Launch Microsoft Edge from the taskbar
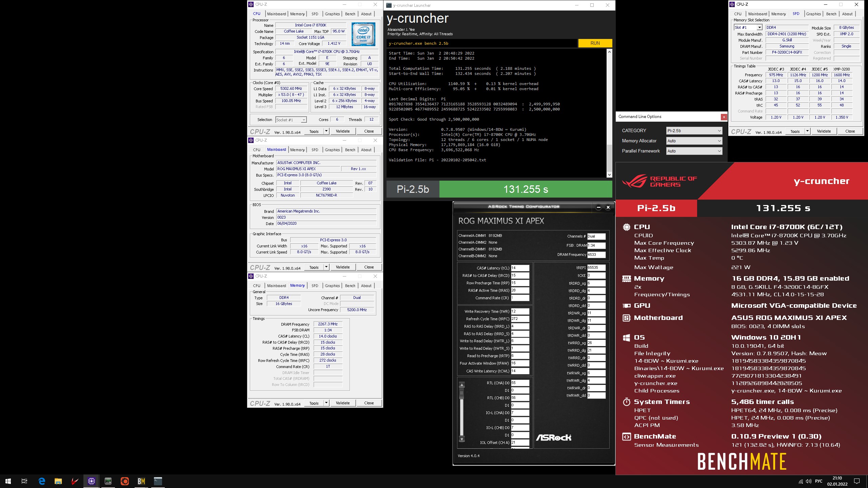868x488 pixels. click(42, 481)
